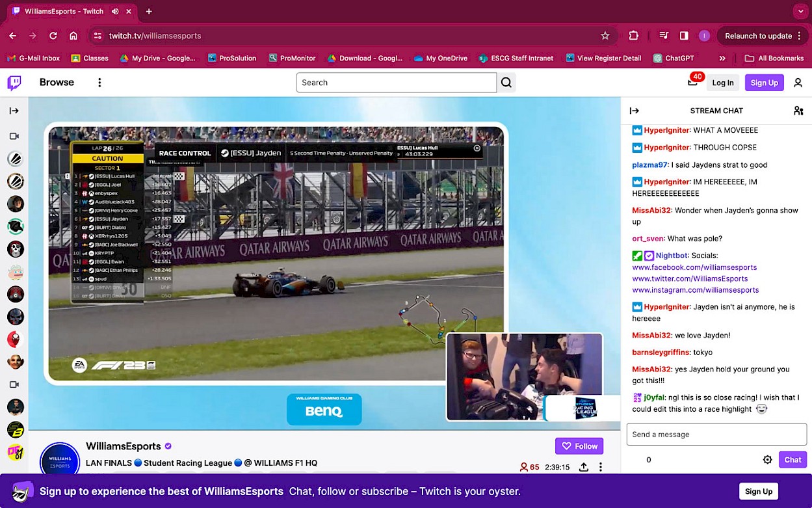Image resolution: width=812 pixels, height=508 pixels.
Task: Open the ChatGPT bookmark
Action: click(674, 58)
